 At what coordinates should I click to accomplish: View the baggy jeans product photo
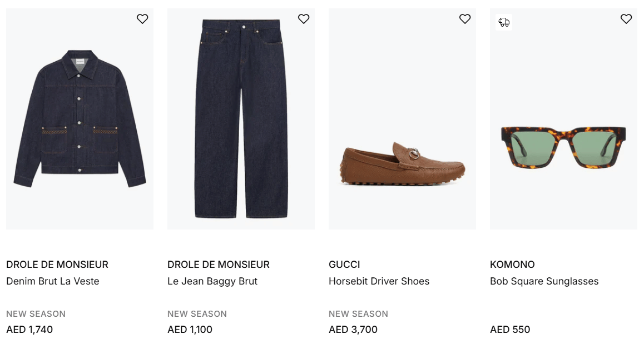click(241, 119)
